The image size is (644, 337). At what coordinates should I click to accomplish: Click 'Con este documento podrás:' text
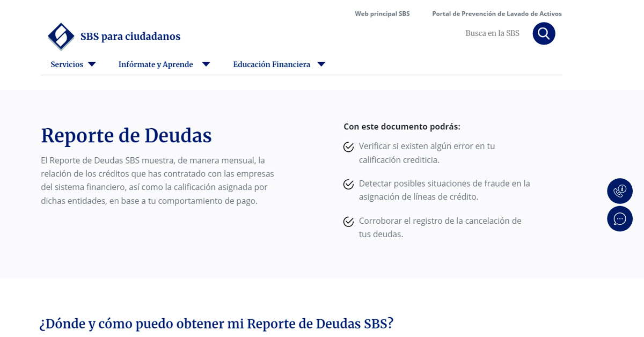[x=402, y=127]
